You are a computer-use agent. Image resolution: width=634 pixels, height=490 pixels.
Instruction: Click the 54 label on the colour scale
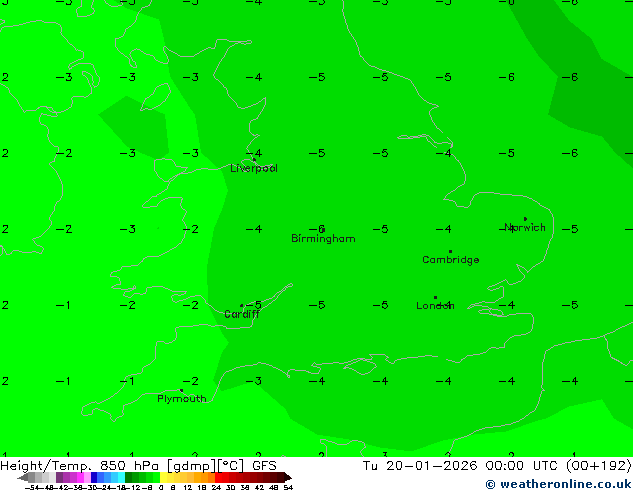288,487
